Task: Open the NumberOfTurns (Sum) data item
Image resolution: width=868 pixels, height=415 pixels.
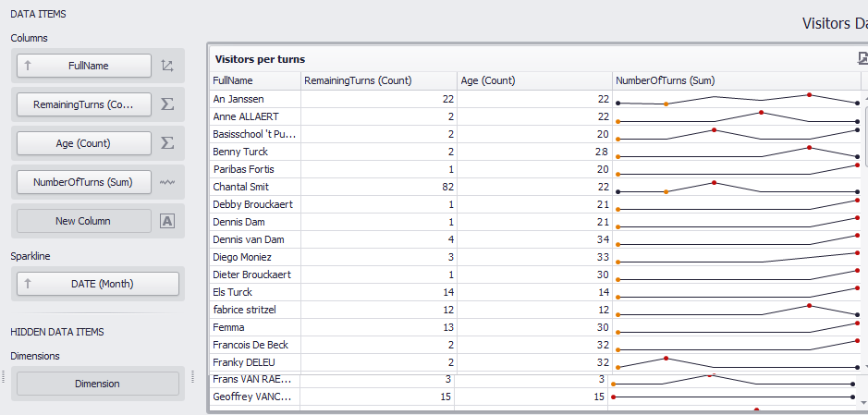Action: point(84,182)
